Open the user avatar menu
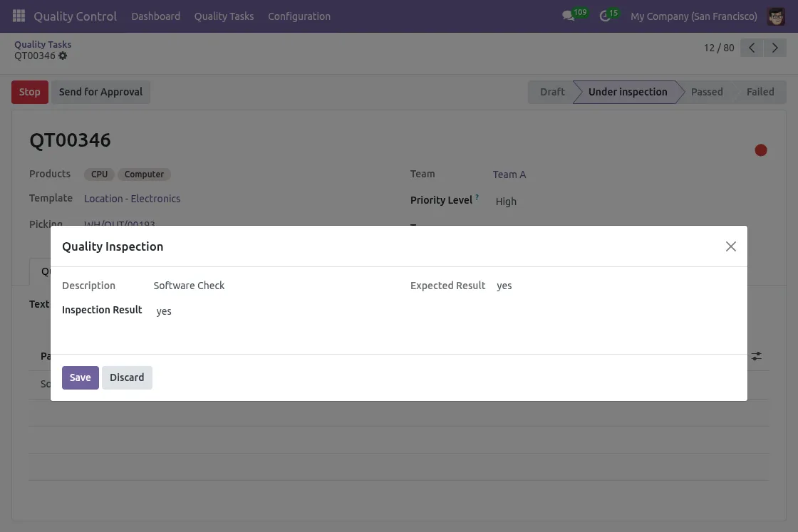 pyautogui.click(x=776, y=16)
